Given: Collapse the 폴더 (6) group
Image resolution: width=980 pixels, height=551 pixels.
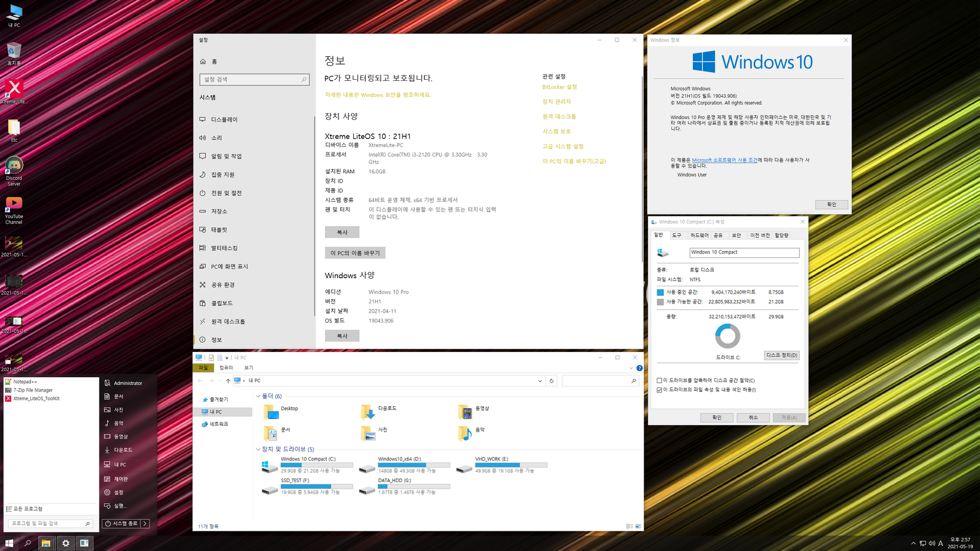Looking at the screenshot, I should point(258,396).
